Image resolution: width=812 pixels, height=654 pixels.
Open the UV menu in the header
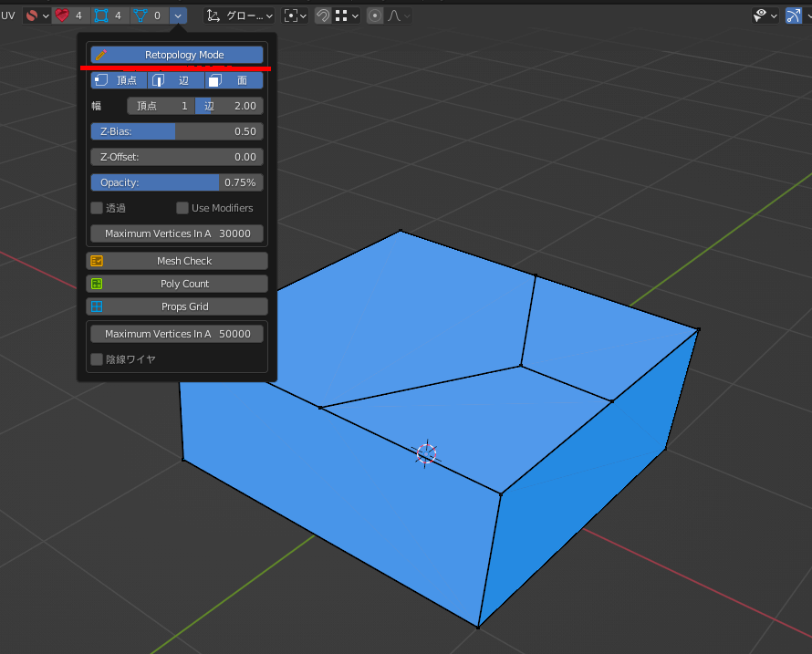(8, 16)
